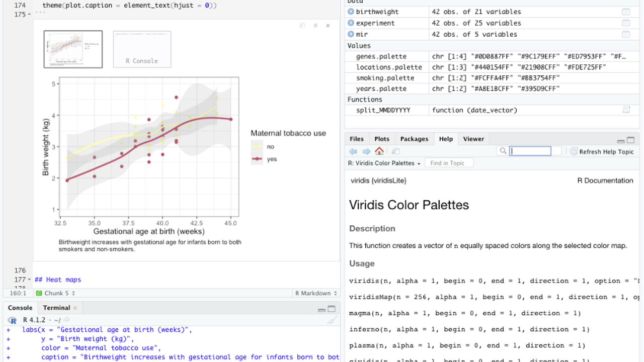Image resolution: width=644 pixels, height=362 pixels.
Task: Click the R logo in Console
Action: [13, 320]
